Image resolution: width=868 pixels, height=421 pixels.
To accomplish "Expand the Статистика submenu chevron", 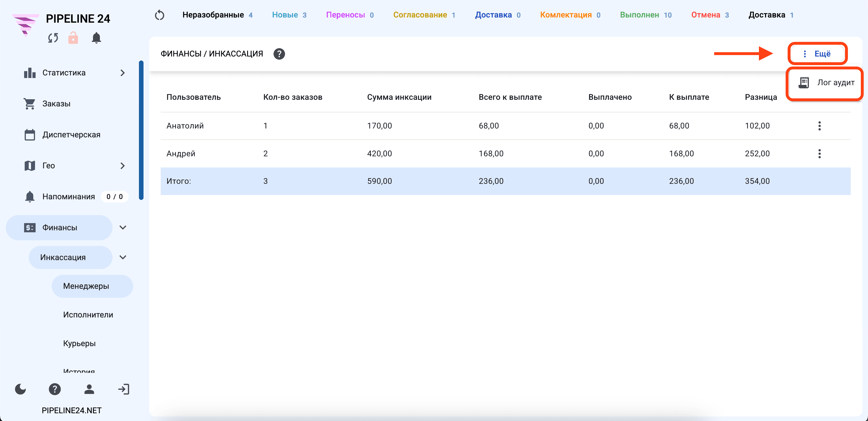I will click(123, 73).
